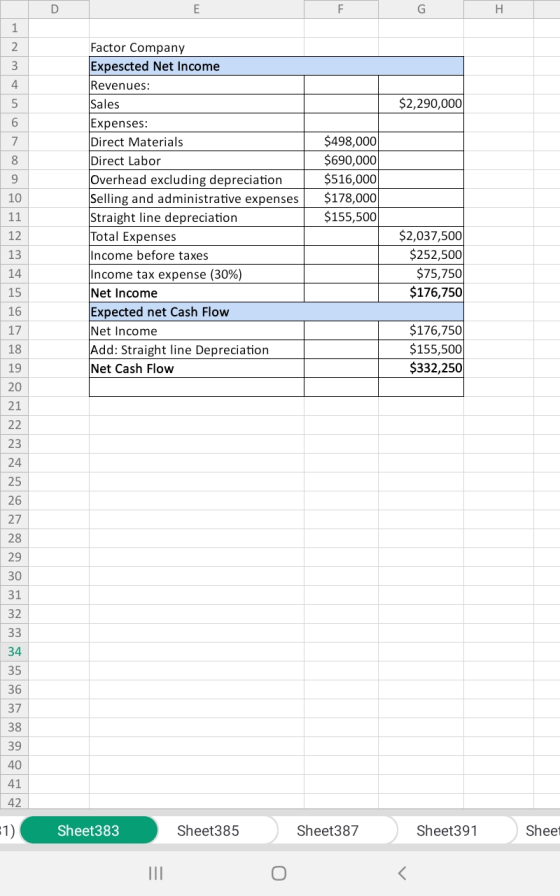This screenshot has width=560, height=896.
Task: Switch to the Sheet383 tab
Action: [89, 830]
